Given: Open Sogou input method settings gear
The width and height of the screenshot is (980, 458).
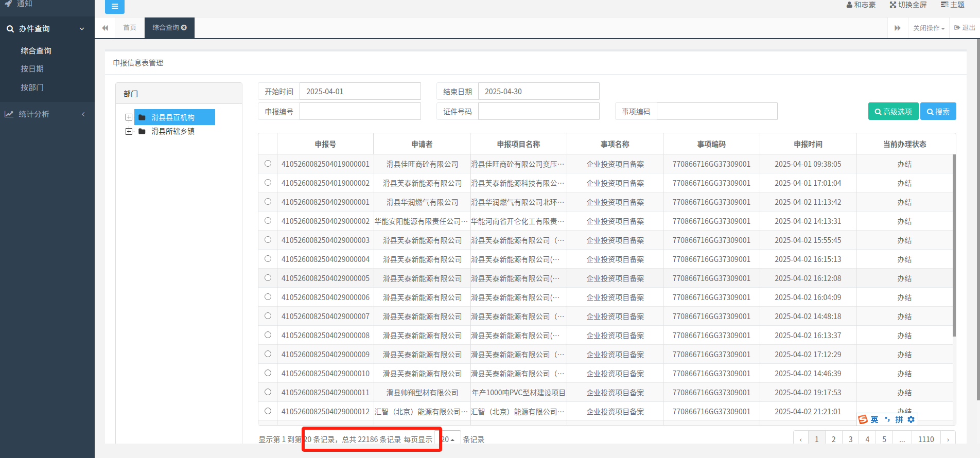Looking at the screenshot, I should (x=911, y=419).
